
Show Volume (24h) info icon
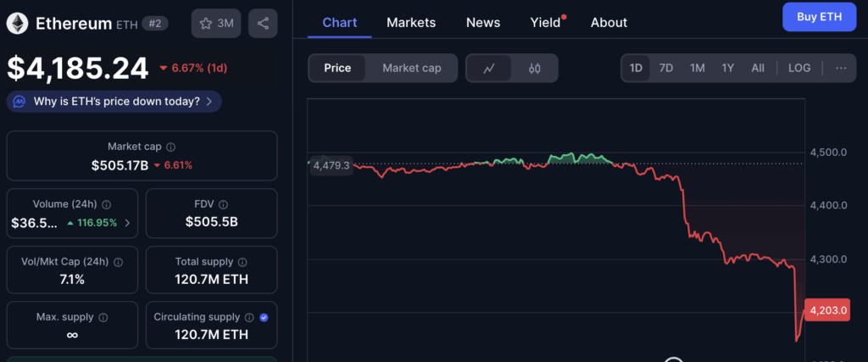click(x=106, y=204)
